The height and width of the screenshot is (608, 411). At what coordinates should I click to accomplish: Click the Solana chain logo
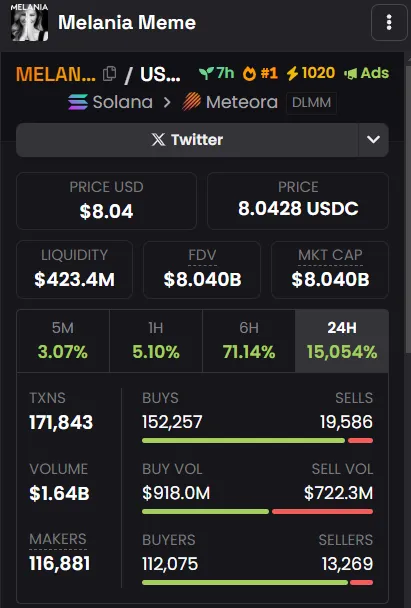78,102
